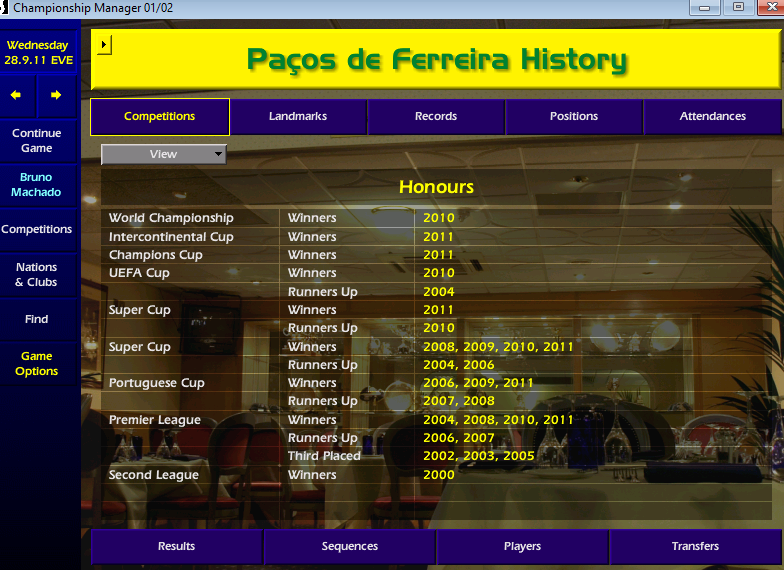Image resolution: width=784 pixels, height=570 pixels.
Task: Go back with the yellow left arrow
Action: click(16, 95)
